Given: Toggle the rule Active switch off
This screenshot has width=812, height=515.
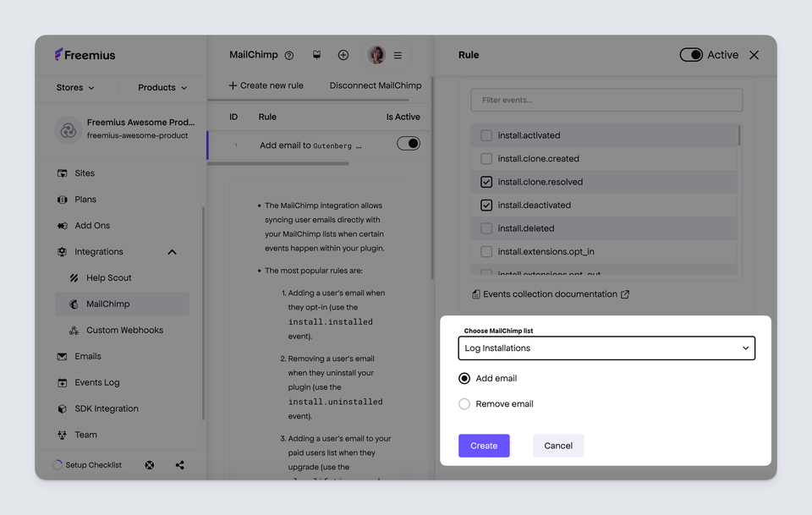Looking at the screenshot, I should pos(691,55).
